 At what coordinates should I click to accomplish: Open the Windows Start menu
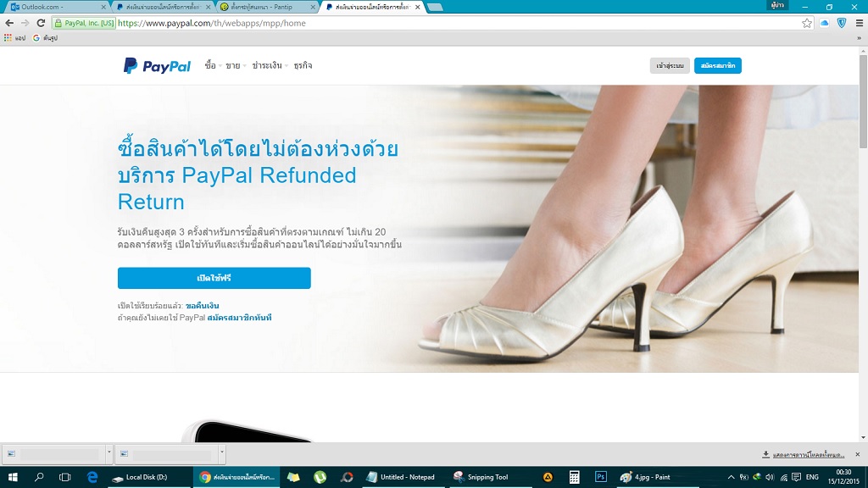pos(13,477)
